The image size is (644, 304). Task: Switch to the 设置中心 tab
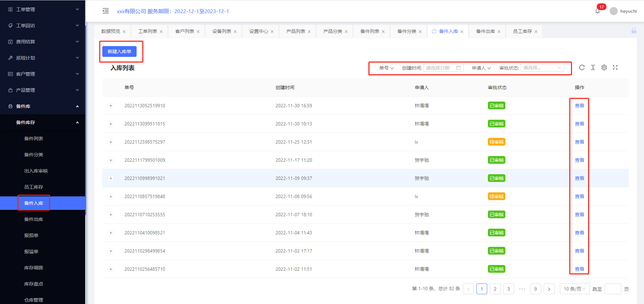[x=259, y=31]
